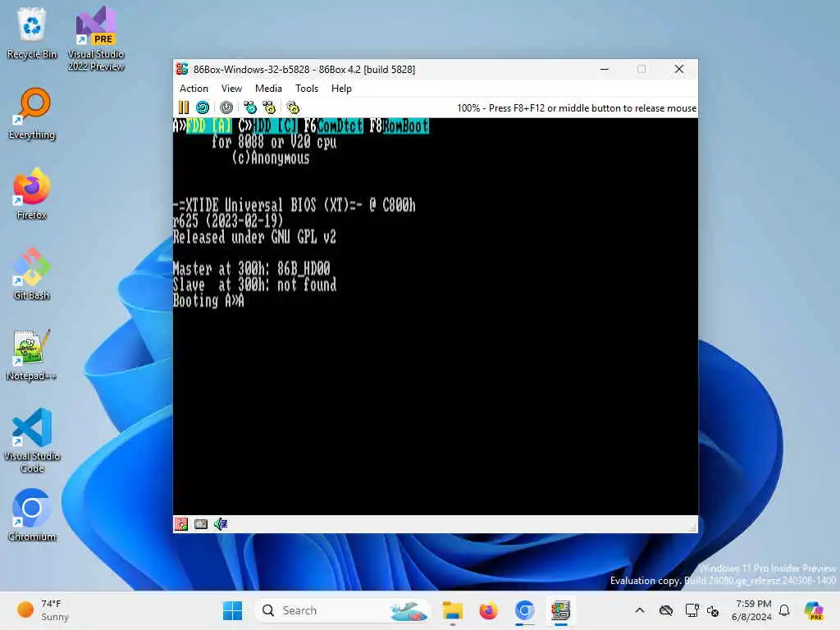Click the 'ComDtct' F6 option text
840x630 pixels.
(340, 126)
